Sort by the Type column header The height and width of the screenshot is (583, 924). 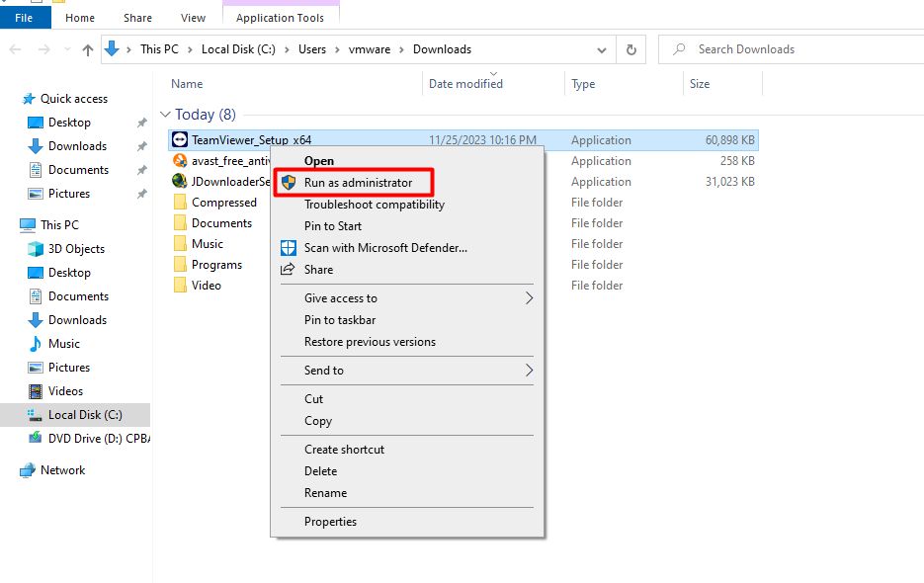coord(583,84)
